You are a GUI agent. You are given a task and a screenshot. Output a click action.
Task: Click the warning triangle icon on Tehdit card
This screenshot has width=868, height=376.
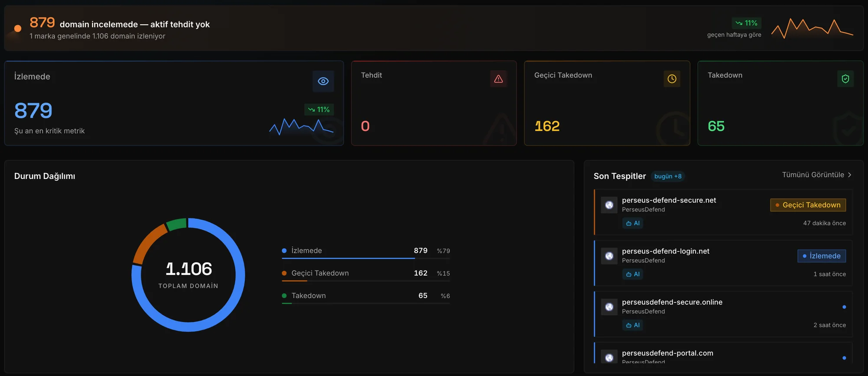pyautogui.click(x=498, y=79)
